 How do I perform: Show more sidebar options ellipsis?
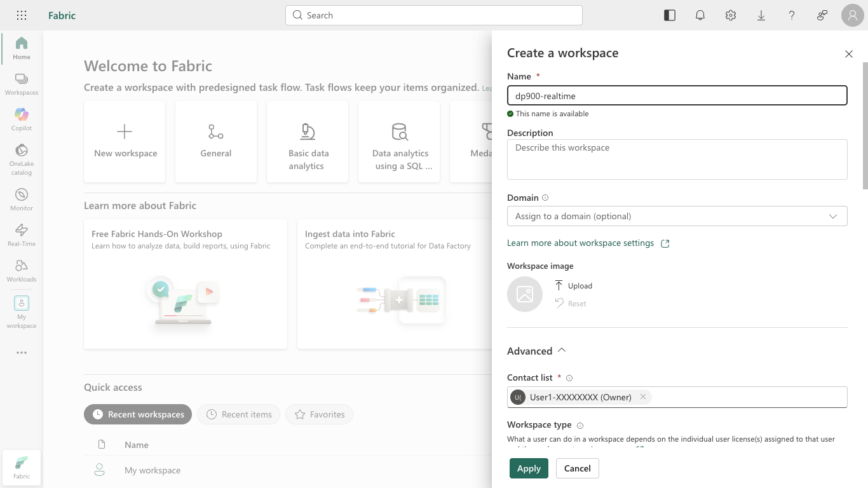tap(22, 353)
